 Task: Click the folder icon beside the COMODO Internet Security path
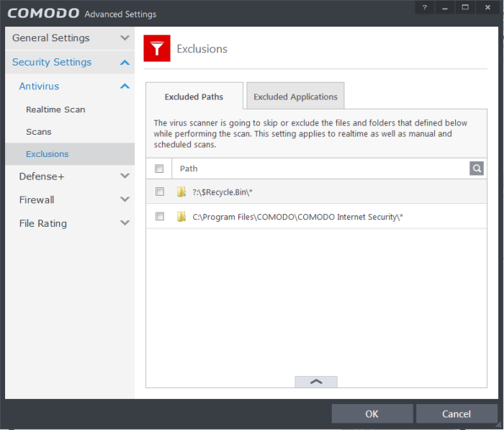[181, 216]
